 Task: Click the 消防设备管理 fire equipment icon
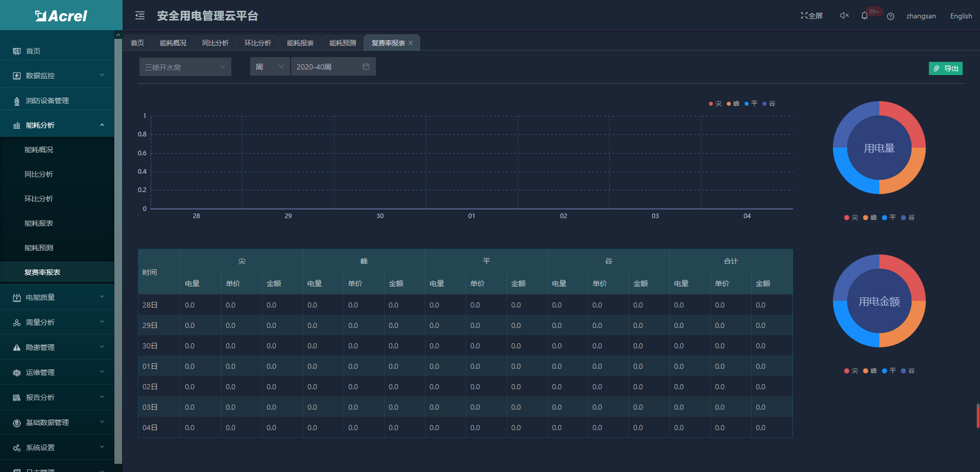pyautogui.click(x=17, y=101)
